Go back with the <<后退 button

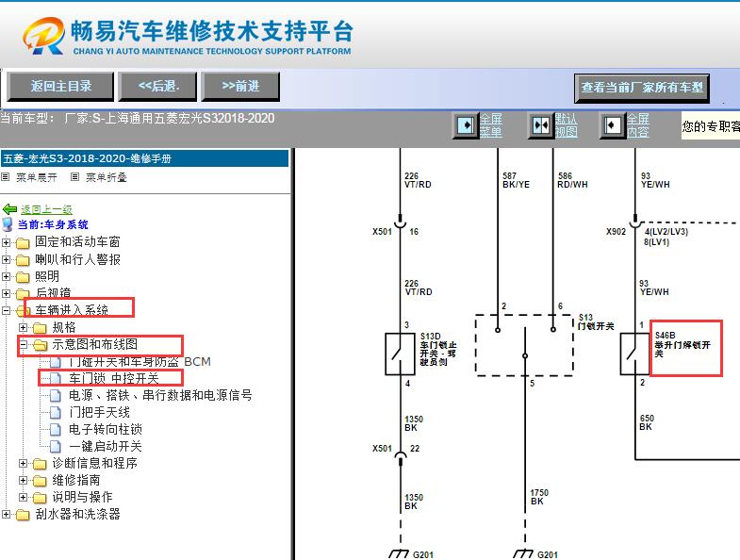[x=157, y=87]
